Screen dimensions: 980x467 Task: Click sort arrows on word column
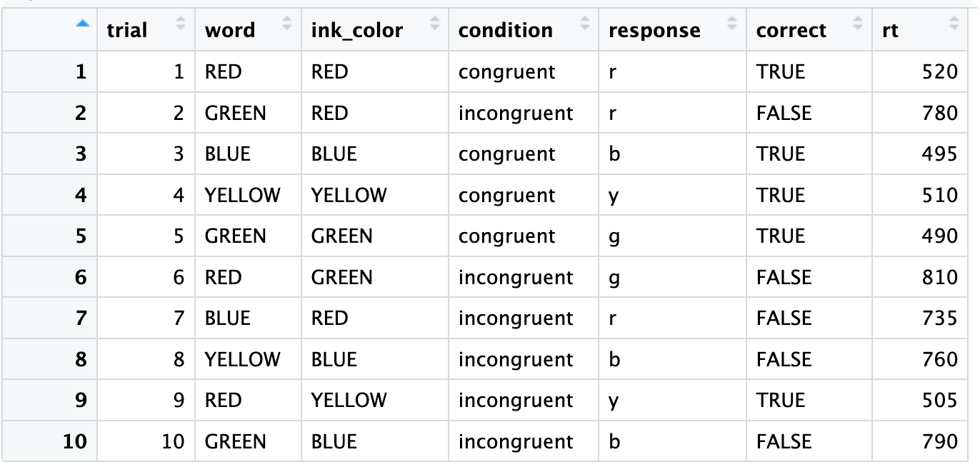pyautogui.click(x=287, y=24)
